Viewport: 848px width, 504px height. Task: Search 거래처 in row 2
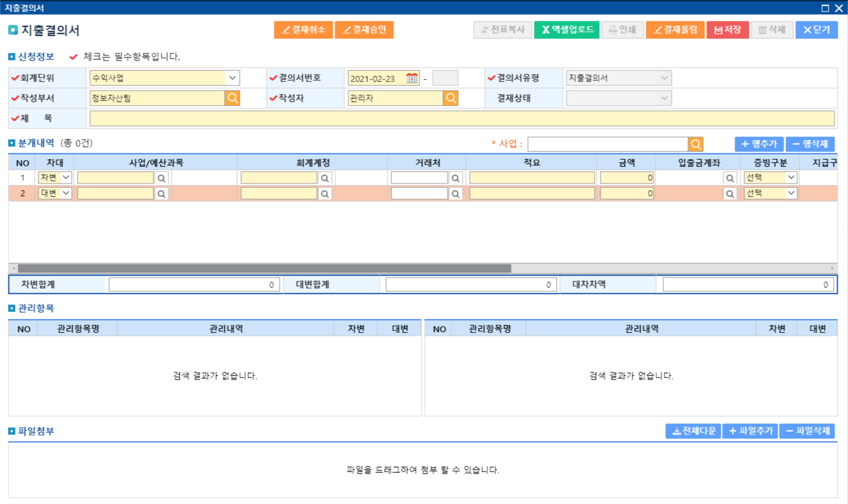tap(455, 194)
